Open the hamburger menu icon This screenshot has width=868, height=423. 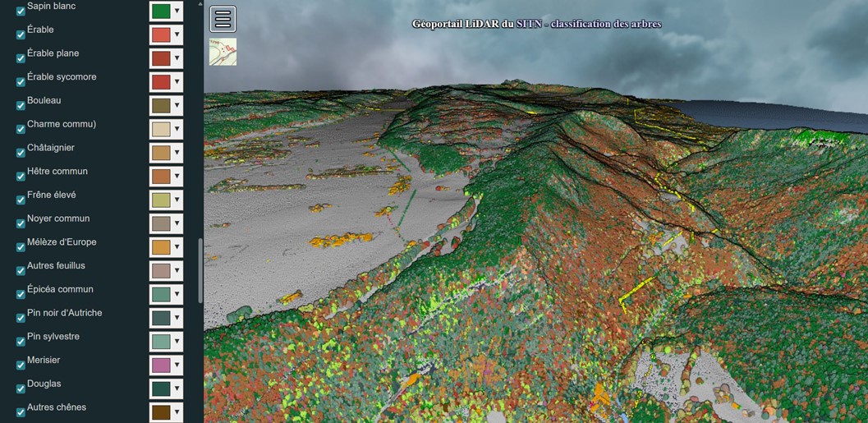223,19
